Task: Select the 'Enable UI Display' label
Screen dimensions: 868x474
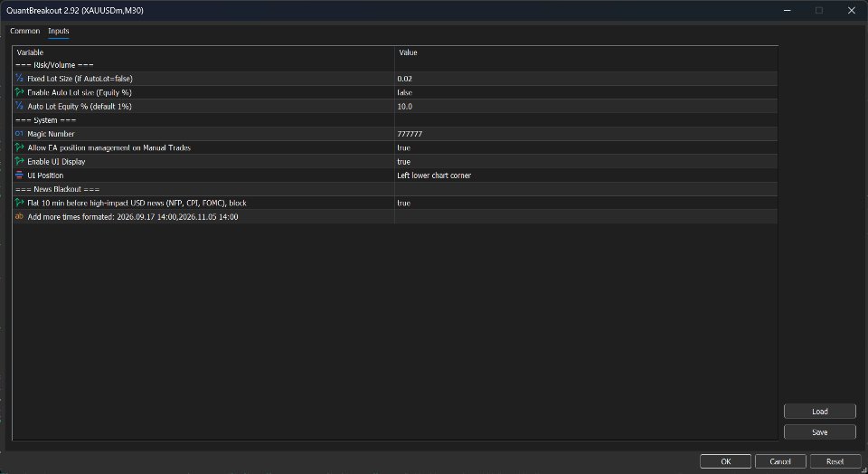Action: click(x=56, y=162)
